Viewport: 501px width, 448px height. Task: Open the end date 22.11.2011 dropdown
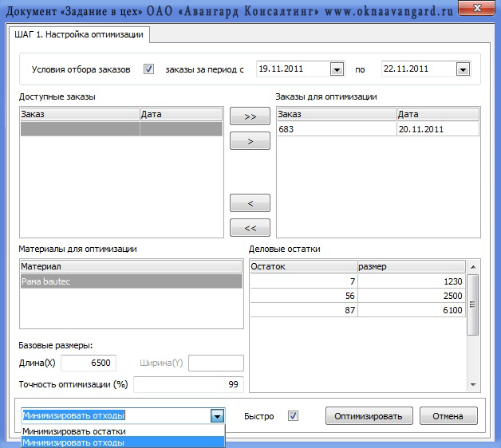coord(462,69)
